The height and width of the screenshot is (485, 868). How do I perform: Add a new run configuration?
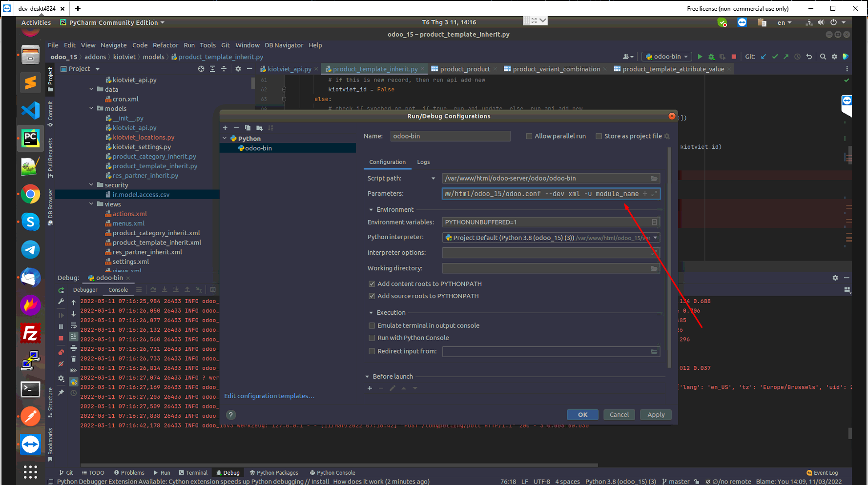click(x=225, y=128)
